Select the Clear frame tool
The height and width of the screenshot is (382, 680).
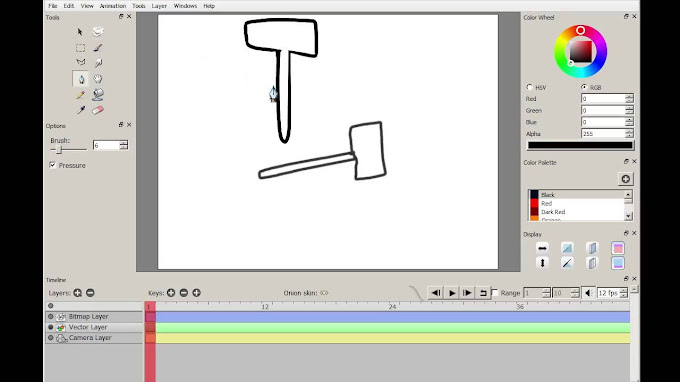(98, 32)
